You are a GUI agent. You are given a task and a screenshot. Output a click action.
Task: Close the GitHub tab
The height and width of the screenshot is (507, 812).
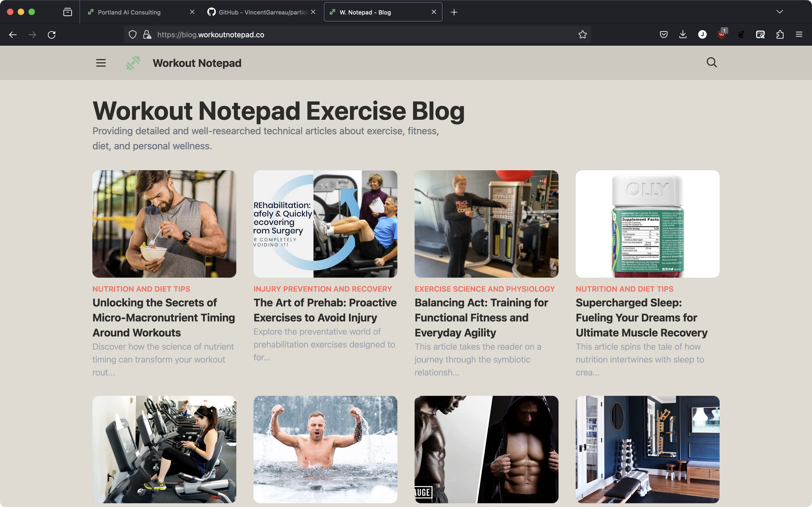tap(313, 12)
